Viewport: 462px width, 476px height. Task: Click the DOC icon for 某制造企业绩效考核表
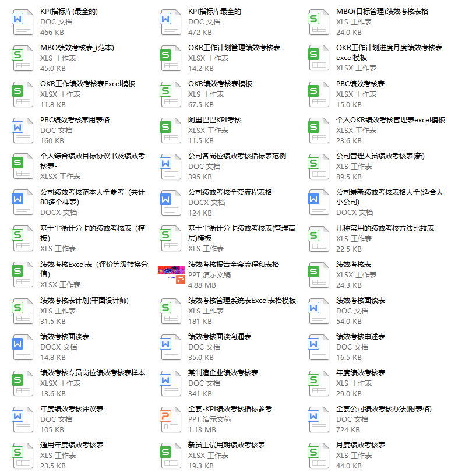coord(171,383)
